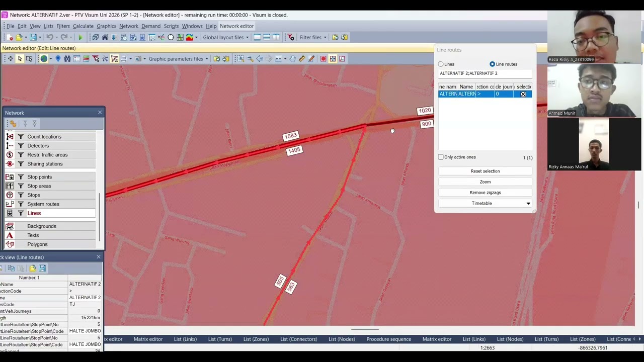The height and width of the screenshot is (362, 644).
Task: Toggle the filter funnel for System routes
Action: pos(21,204)
